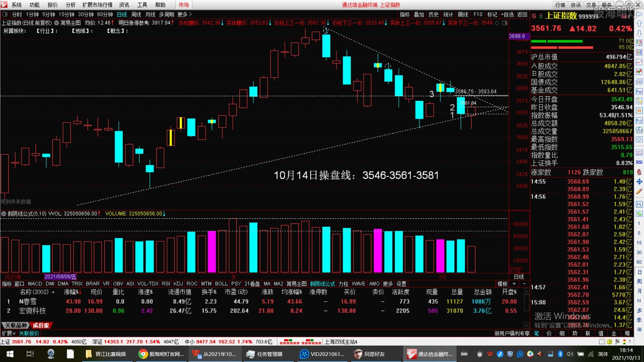Click the up arrow icon in right sidebar

point(639,24)
